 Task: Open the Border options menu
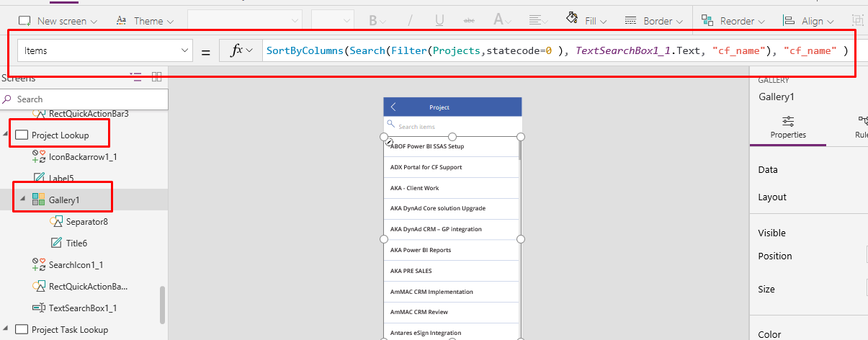click(x=654, y=21)
